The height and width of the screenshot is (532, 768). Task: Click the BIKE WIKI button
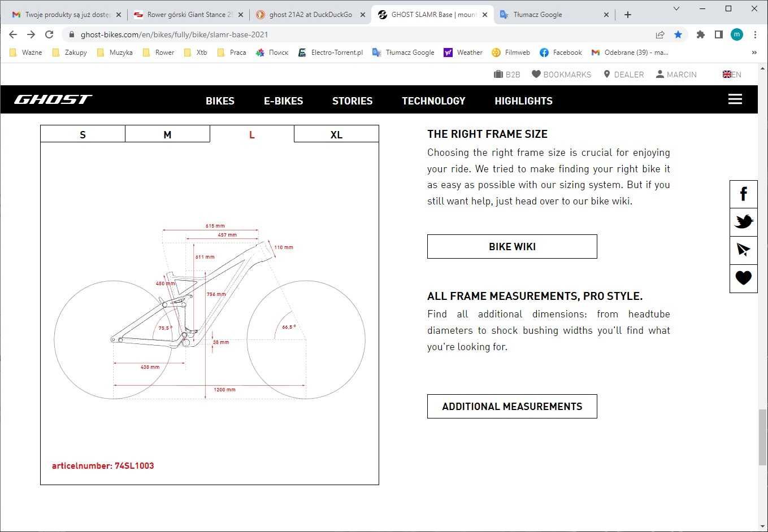pyautogui.click(x=512, y=247)
